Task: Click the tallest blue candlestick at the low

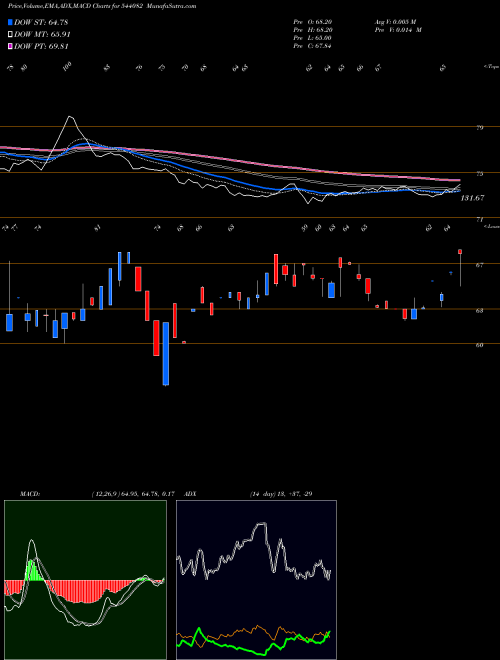Action: (x=166, y=354)
